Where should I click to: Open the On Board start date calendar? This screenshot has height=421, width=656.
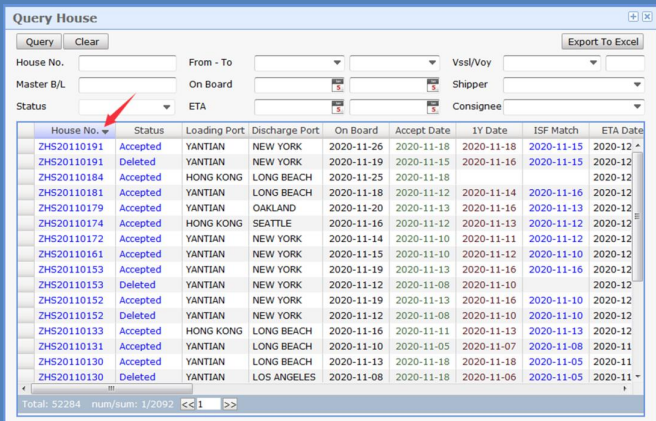pos(338,85)
